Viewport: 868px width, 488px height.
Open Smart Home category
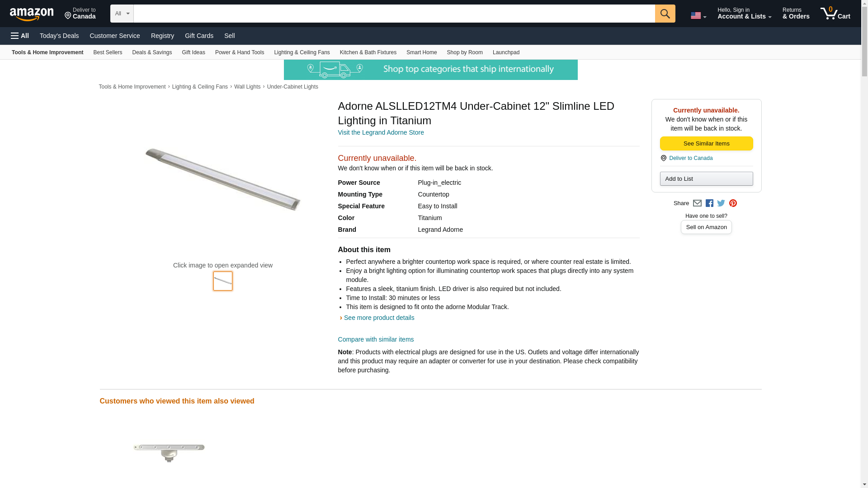[421, 52]
